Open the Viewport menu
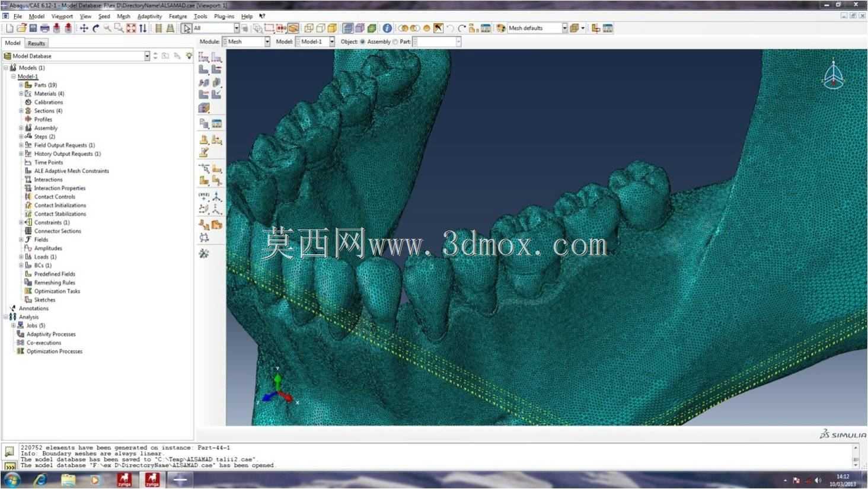 pos(62,17)
